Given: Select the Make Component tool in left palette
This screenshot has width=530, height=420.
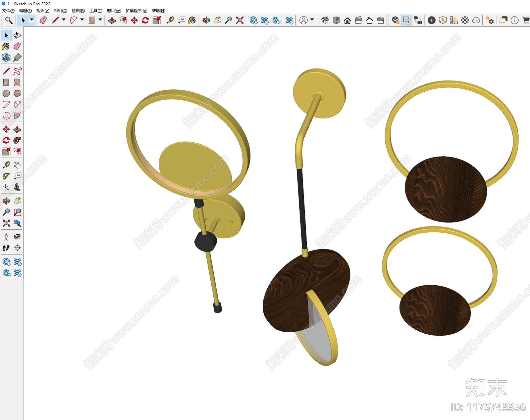Looking at the screenshot, I should 6,58.
